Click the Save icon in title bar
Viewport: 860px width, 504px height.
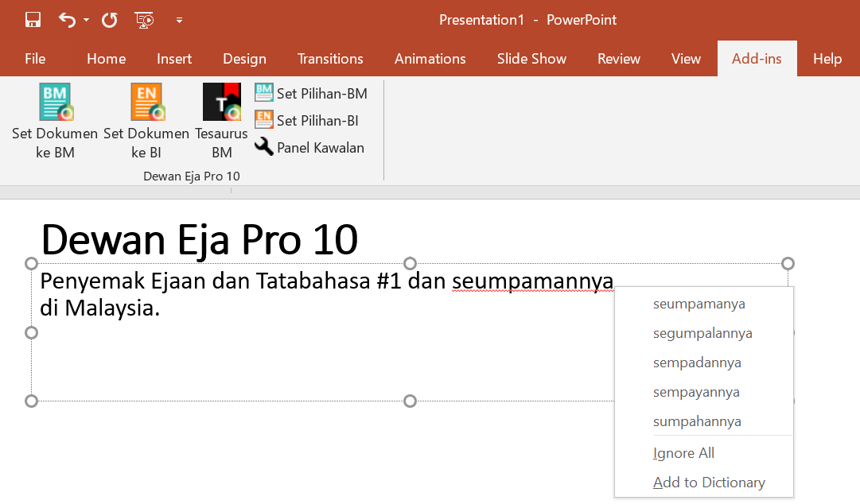coord(33,20)
